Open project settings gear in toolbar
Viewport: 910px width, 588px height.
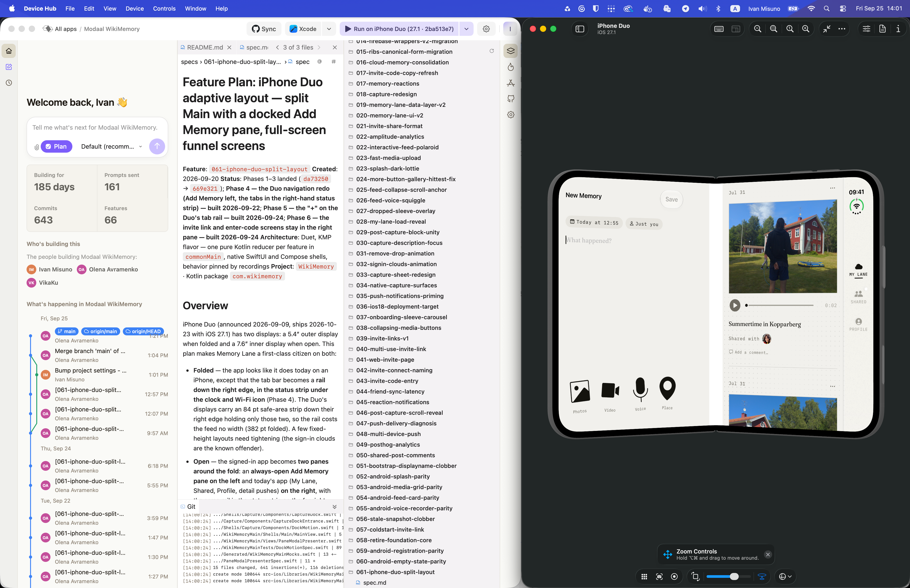486,29
